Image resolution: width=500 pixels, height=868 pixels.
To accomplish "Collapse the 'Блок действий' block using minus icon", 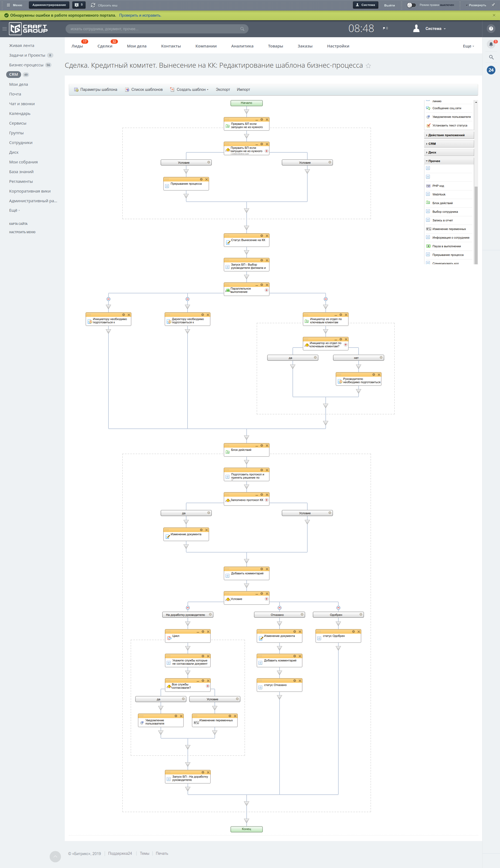I will [x=257, y=446].
